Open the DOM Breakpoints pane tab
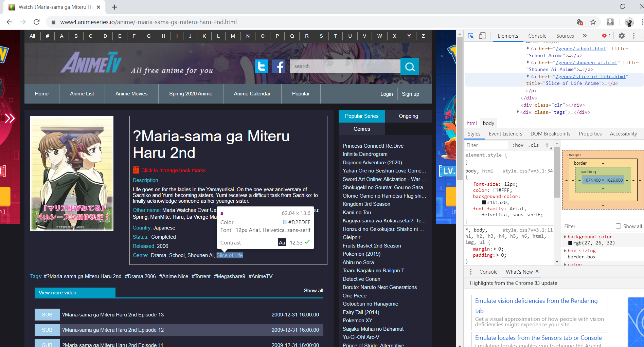 pyautogui.click(x=550, y=134)
